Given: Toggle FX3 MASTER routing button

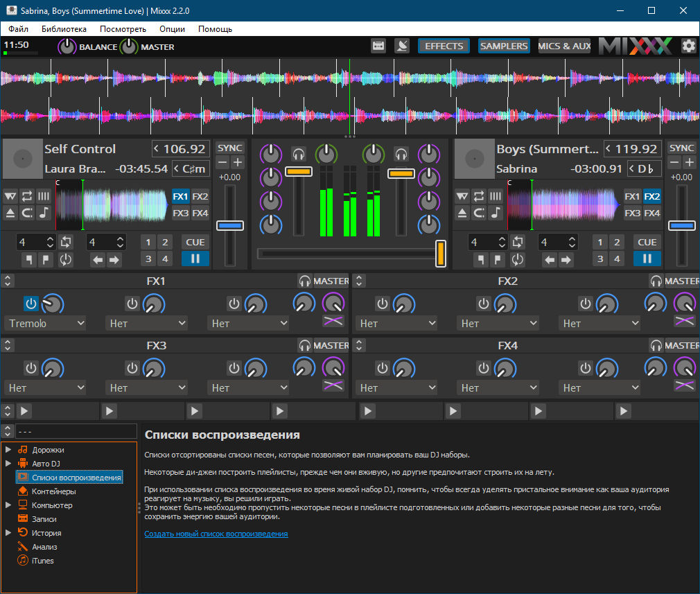Looking at the screenshot, I should point(331,345).
